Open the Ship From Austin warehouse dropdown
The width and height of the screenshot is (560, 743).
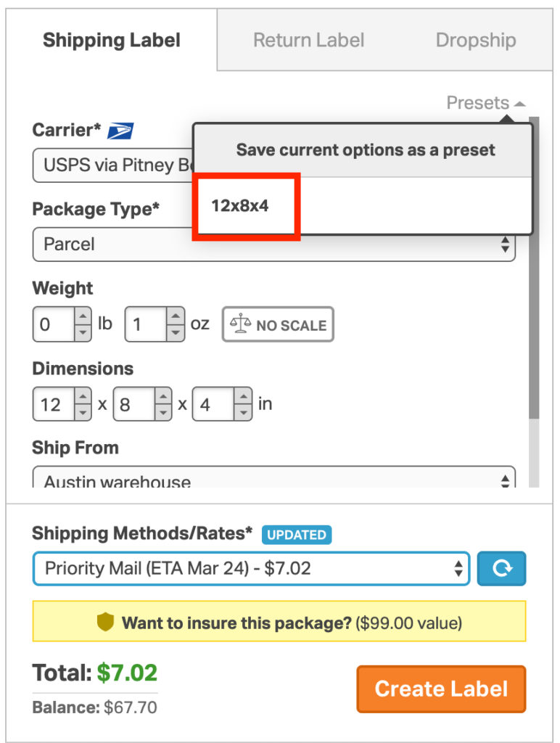point(274,477)
